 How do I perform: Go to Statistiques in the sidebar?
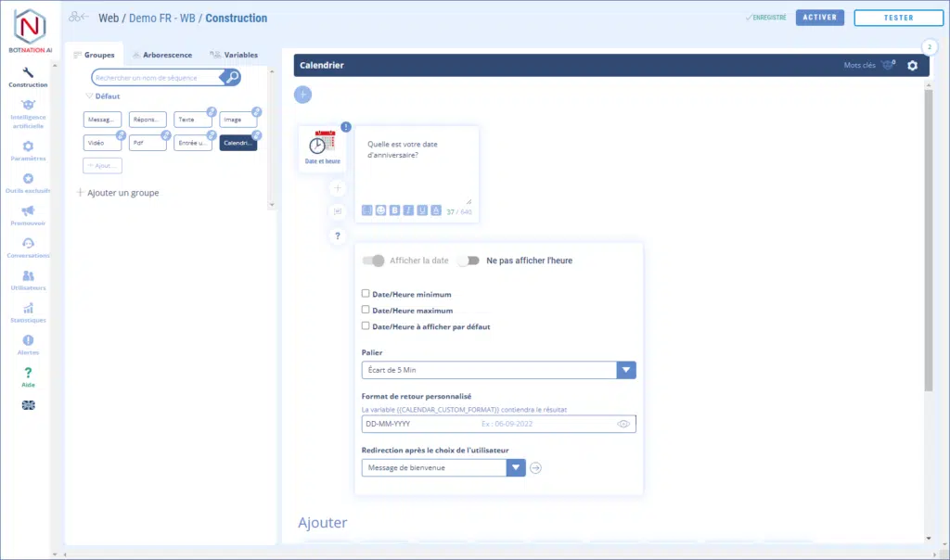(x=28, y=312)
